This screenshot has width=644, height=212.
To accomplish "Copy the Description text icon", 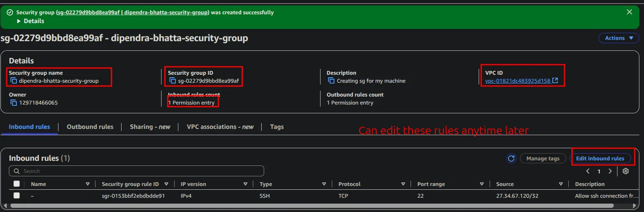I will (331, 81).
